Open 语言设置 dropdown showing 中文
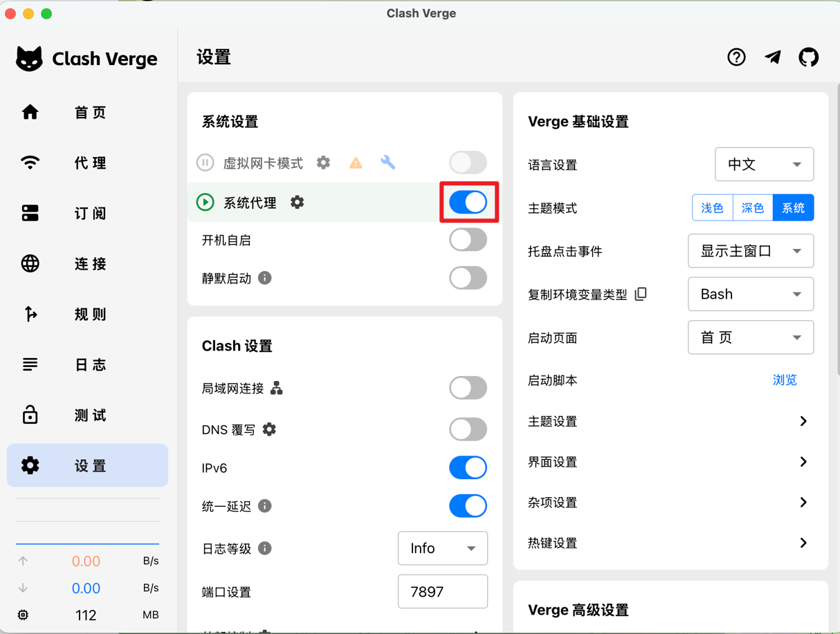Screen dimensions: 840x634 click(x=764, y=165)
